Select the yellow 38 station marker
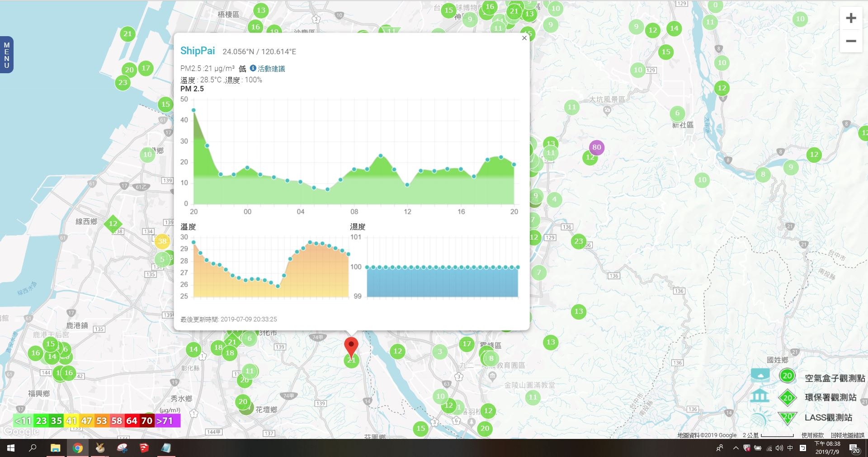This screenshot has height=457, width=868. tap(162, 241)
